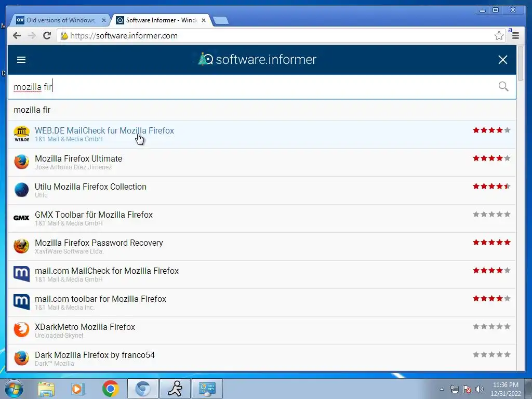Switch to 'Old versions of Windows' tab
This screenshot has width=532, height=399.
[x=60, y=20]
